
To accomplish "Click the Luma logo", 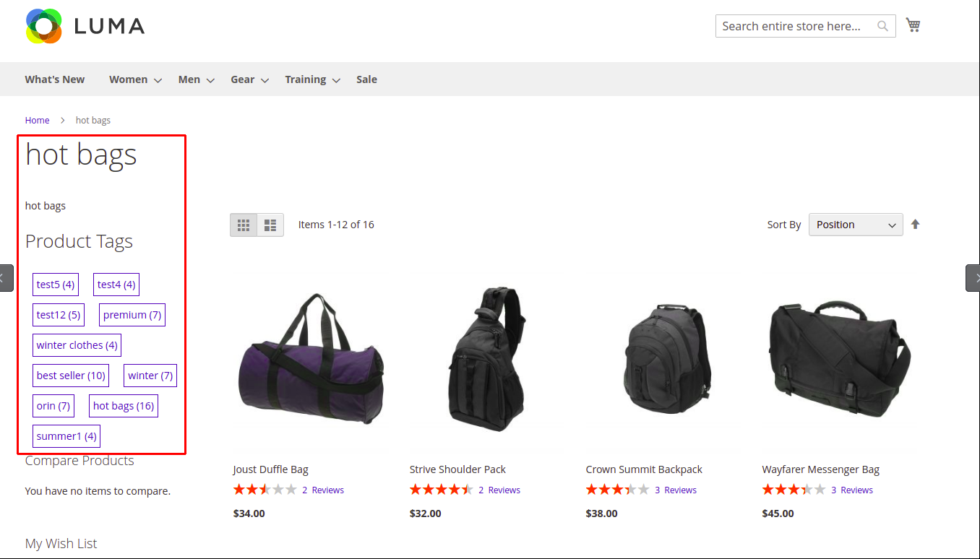I will pos(85,26).
